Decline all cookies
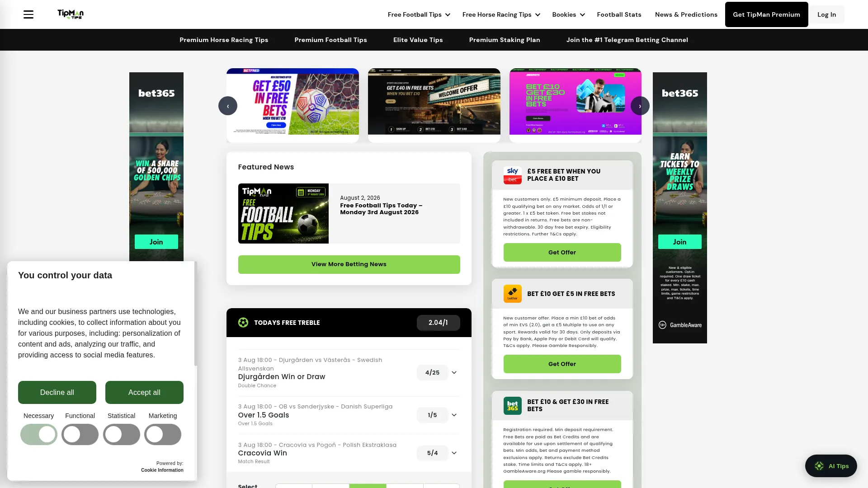 [57, 392]
